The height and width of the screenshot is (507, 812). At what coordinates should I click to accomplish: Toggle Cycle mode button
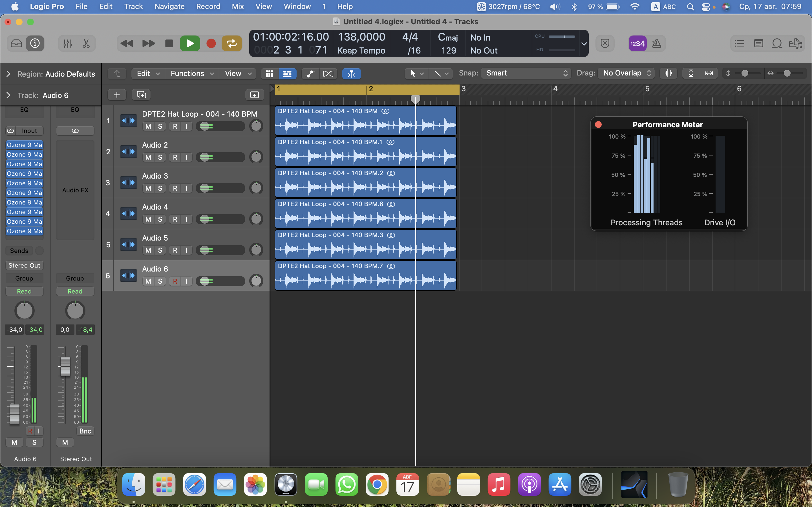[x=231, y=43]
